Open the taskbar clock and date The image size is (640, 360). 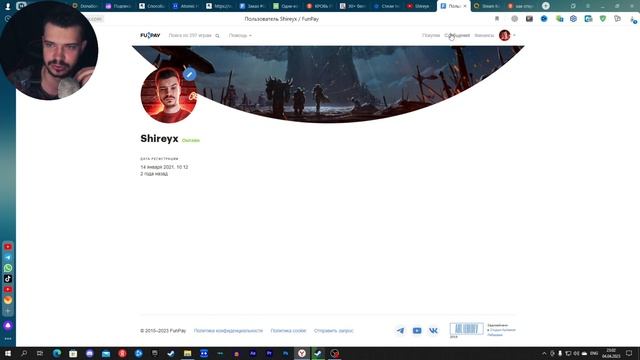point(611,353)
